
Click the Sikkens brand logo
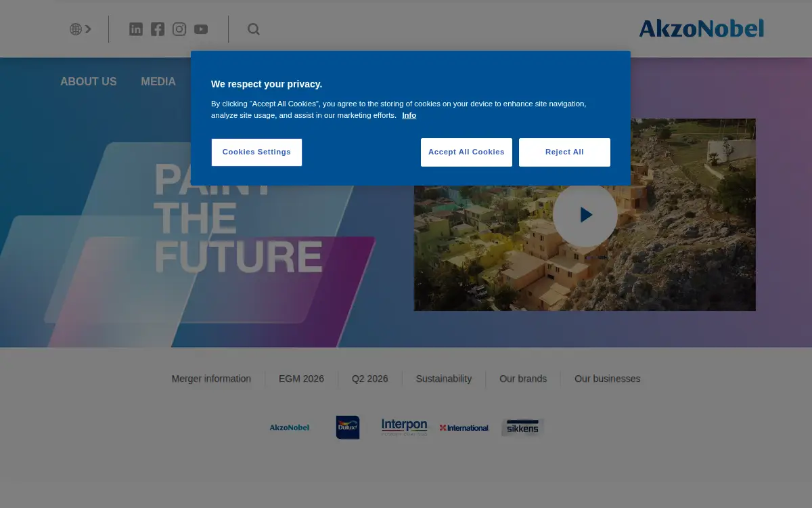coord(522,427)
